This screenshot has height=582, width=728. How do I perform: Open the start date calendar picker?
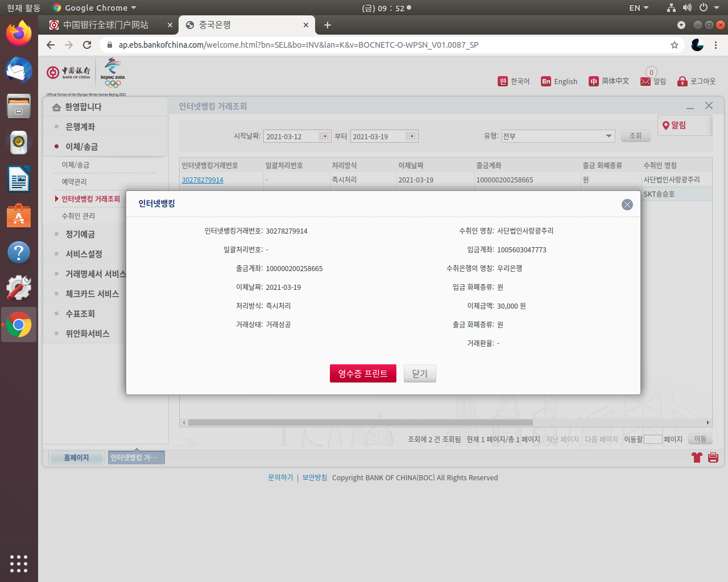pos(324,136)
